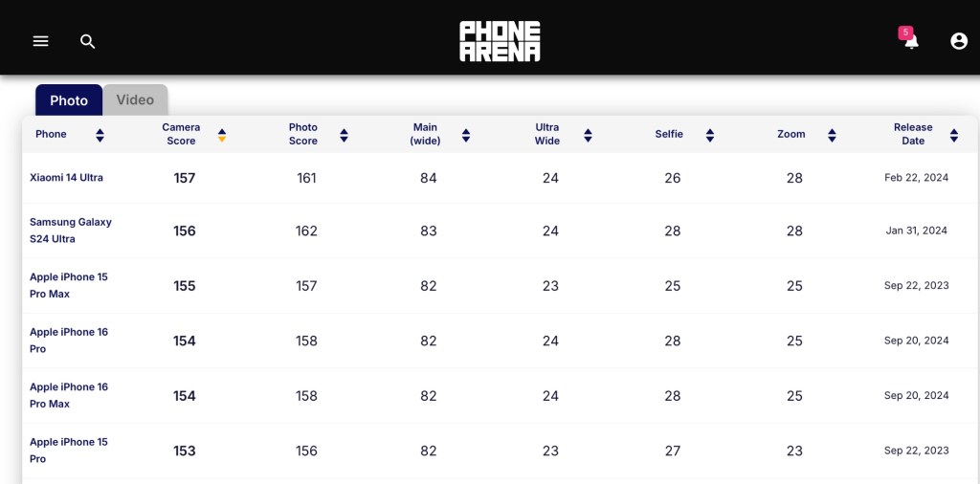Sort by Phone name arrows
Viewport: 980px width, 484px height.
click(x=100, y=135)
